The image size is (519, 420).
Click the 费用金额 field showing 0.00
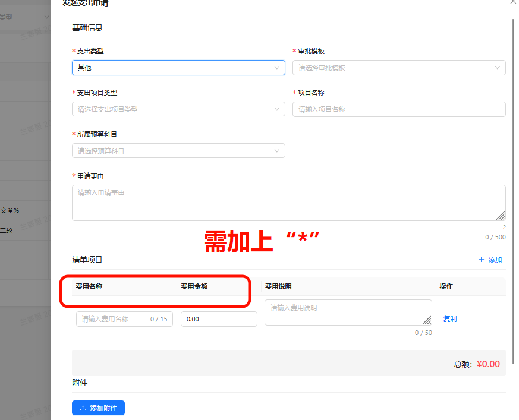click(218, 319)
